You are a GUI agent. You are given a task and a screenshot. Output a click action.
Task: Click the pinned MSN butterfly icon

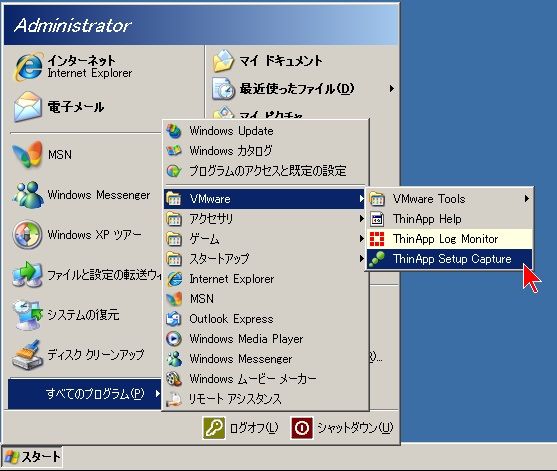pyautogui.click(x=28, y=155)
